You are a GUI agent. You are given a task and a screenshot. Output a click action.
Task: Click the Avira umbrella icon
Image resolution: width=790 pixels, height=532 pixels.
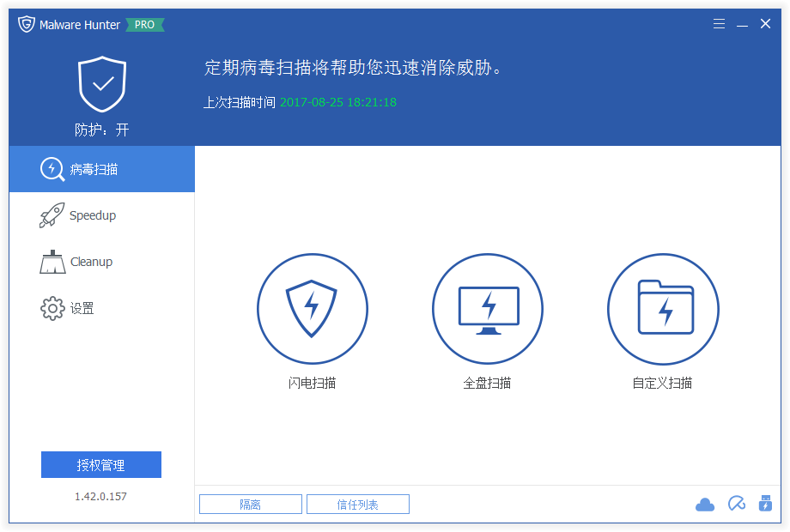[x=736, y=504]
